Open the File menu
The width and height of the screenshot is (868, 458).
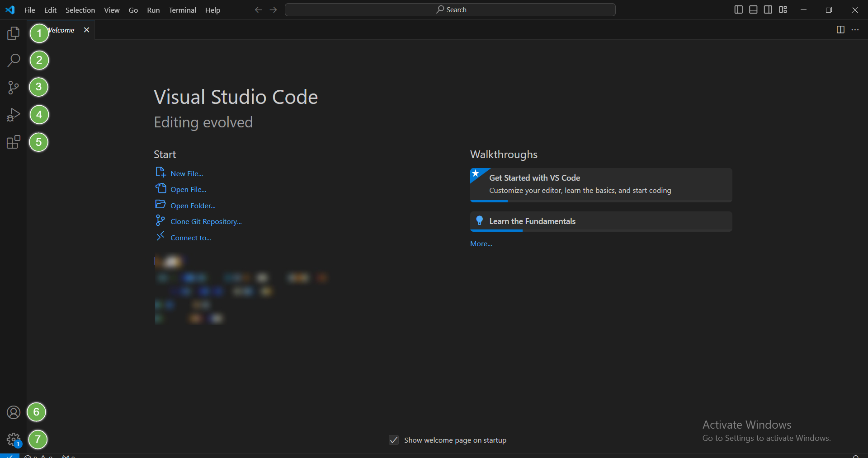coord(30,10)
